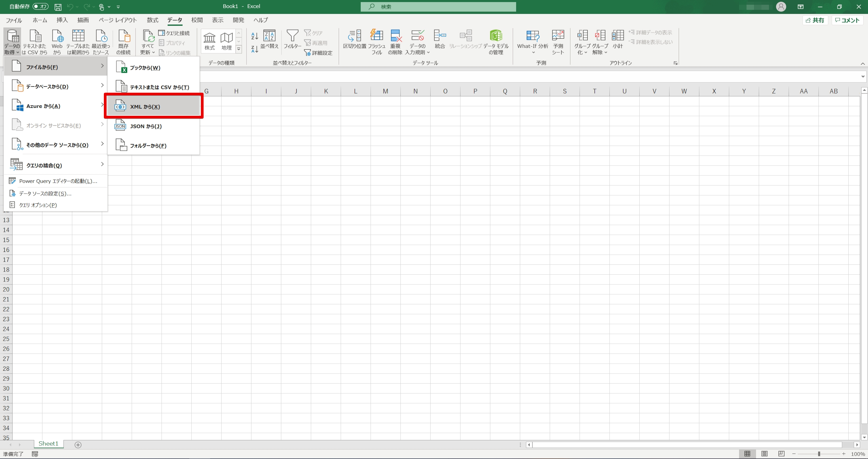Add a new sheet button
868x459 pixels.
(x=78, y=445)
